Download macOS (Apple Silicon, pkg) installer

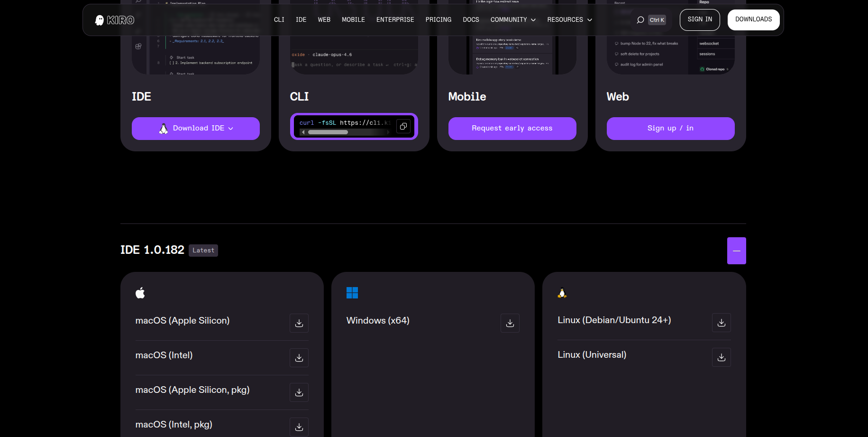299,392
